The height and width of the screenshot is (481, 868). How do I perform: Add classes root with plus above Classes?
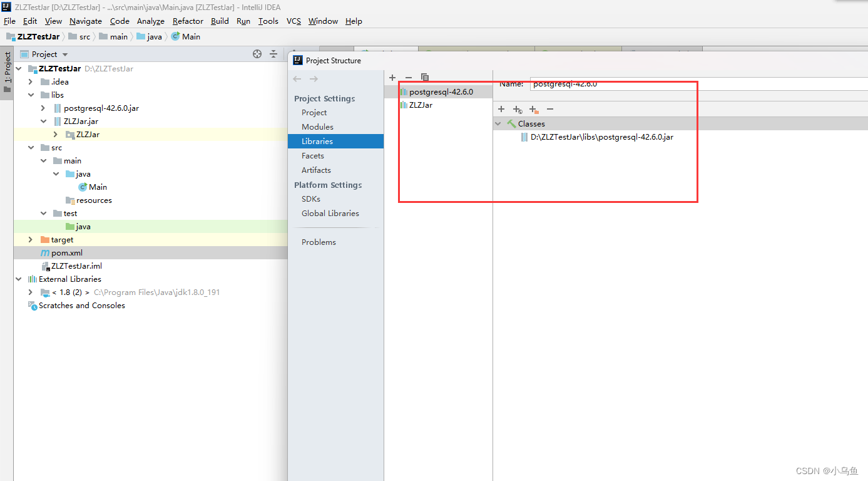click(x=501, y=109)
